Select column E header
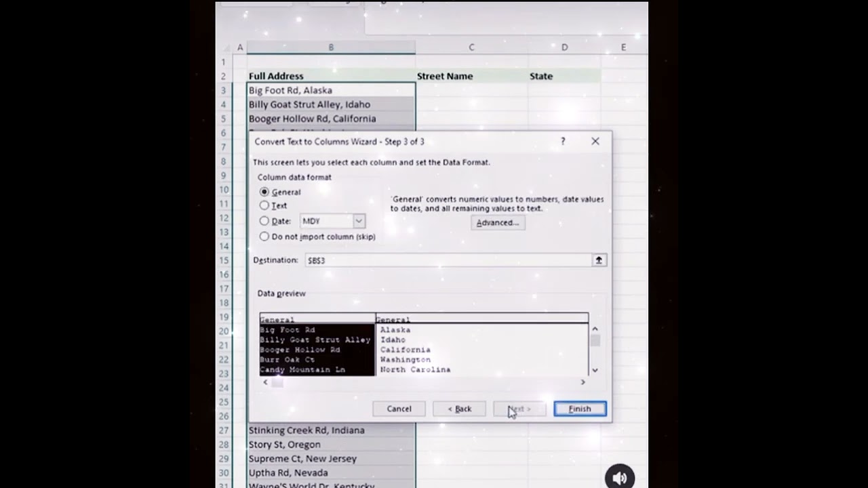The image size is (868, 488). [624, 47]
